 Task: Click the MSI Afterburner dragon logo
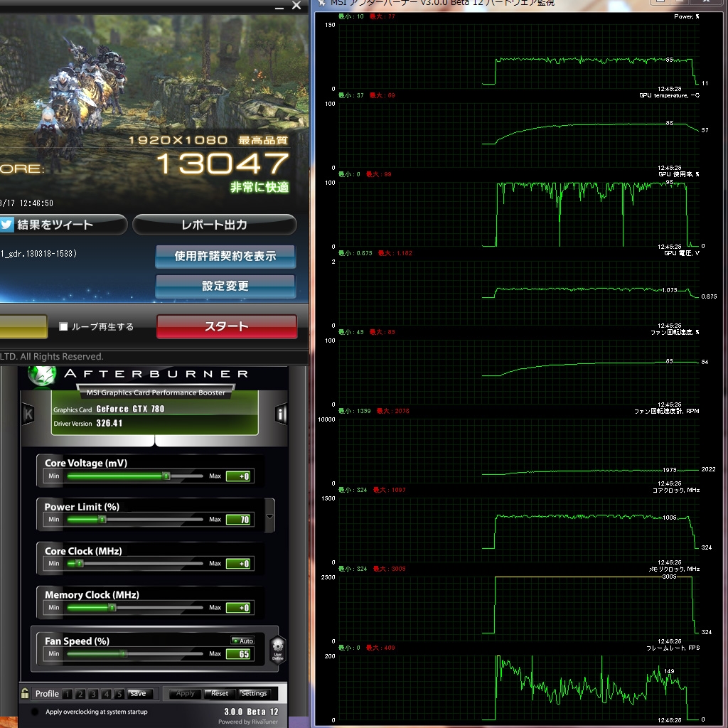click(x=42, y=375)
